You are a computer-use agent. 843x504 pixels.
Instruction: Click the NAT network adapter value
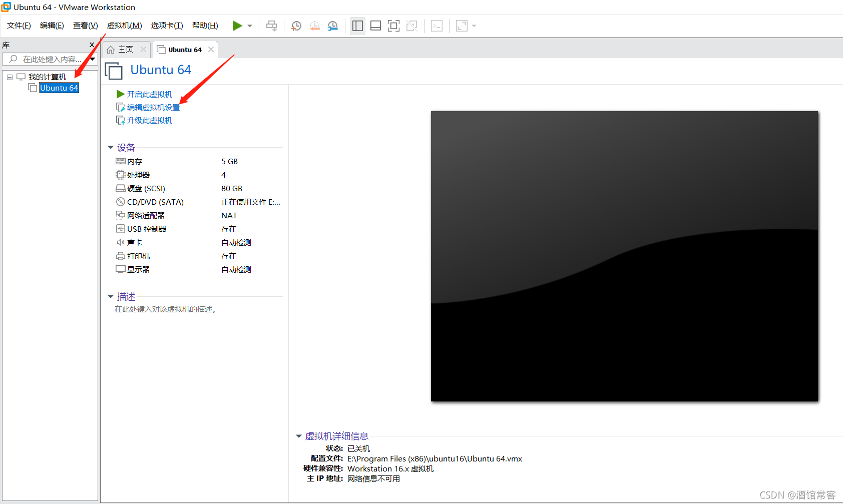229,215
